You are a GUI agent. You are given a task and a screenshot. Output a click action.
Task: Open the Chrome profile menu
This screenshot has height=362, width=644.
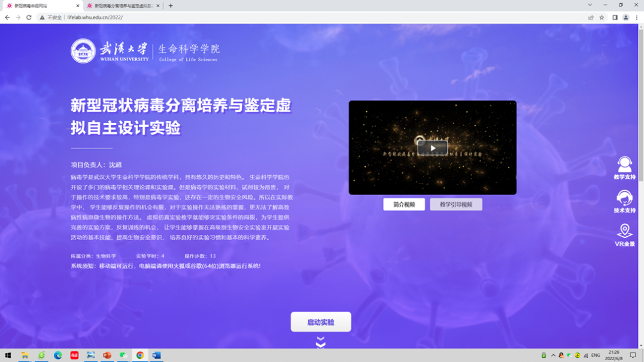(625, 17)
